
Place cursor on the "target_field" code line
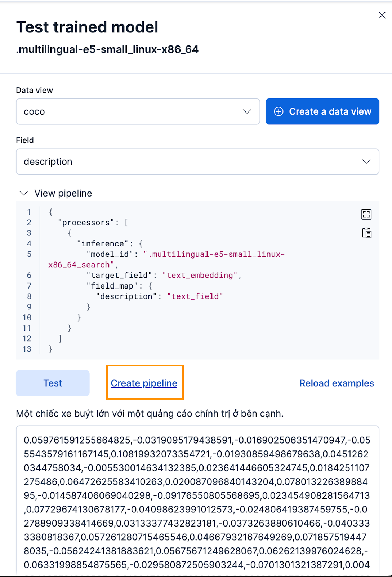pos(164,275)
